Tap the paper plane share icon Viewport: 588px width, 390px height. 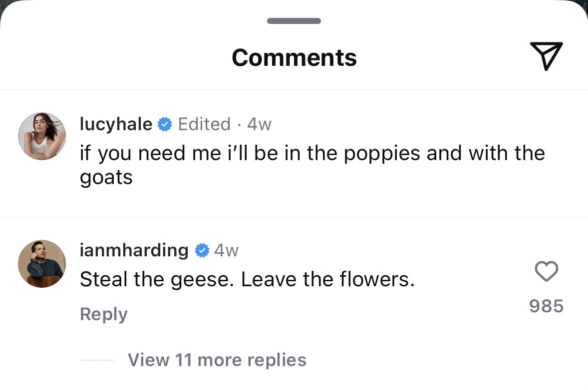547,56
